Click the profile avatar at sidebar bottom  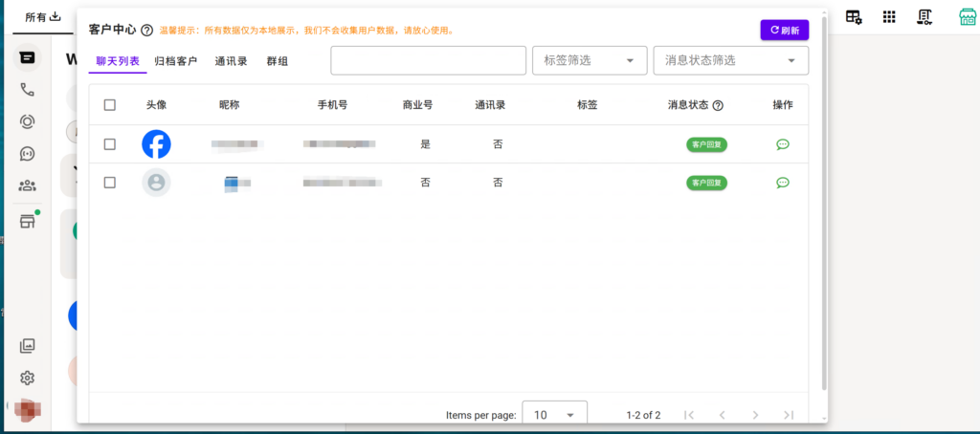point(27,410)
